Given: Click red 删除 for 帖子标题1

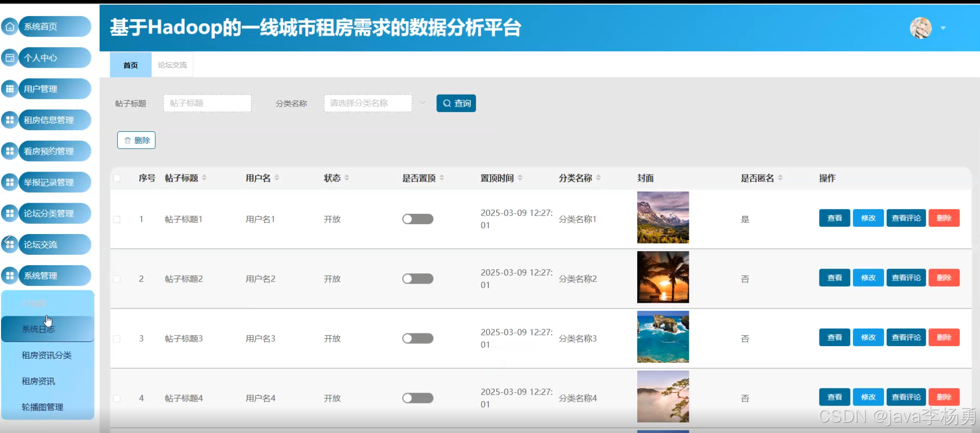Looking at the screenshot, I should point(944,218).
